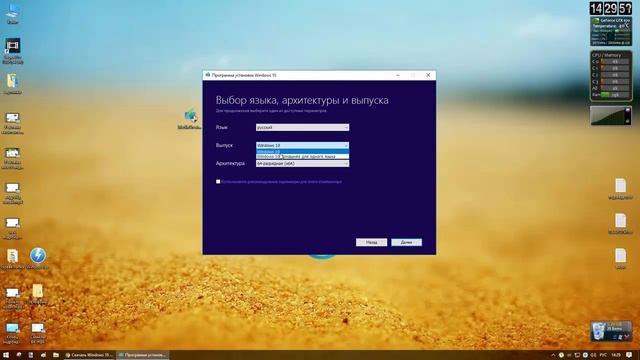Screen dimensions: 640x360
Task: Open the Выпуск (edition) dropdown box
Action: click(302, 145)
